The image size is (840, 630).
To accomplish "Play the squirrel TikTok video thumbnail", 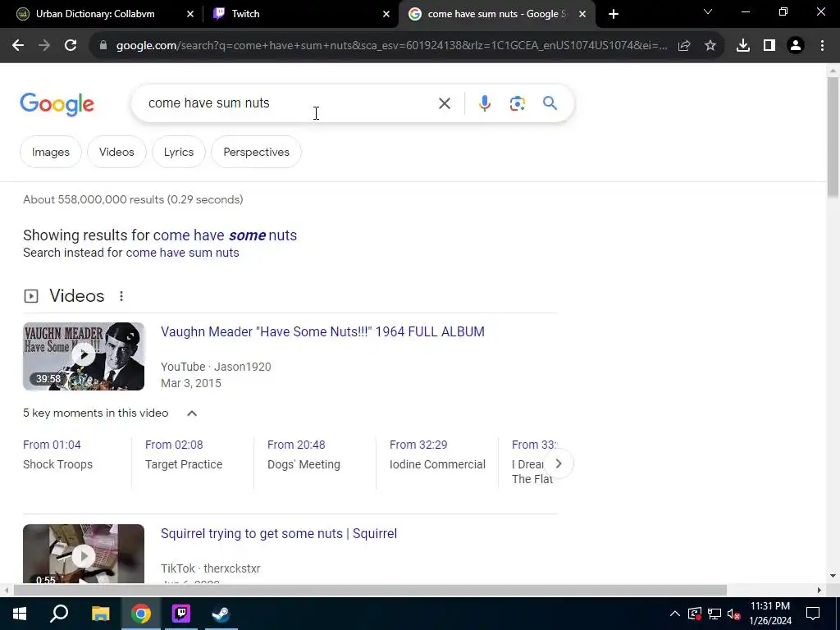I will pos(84,554).
